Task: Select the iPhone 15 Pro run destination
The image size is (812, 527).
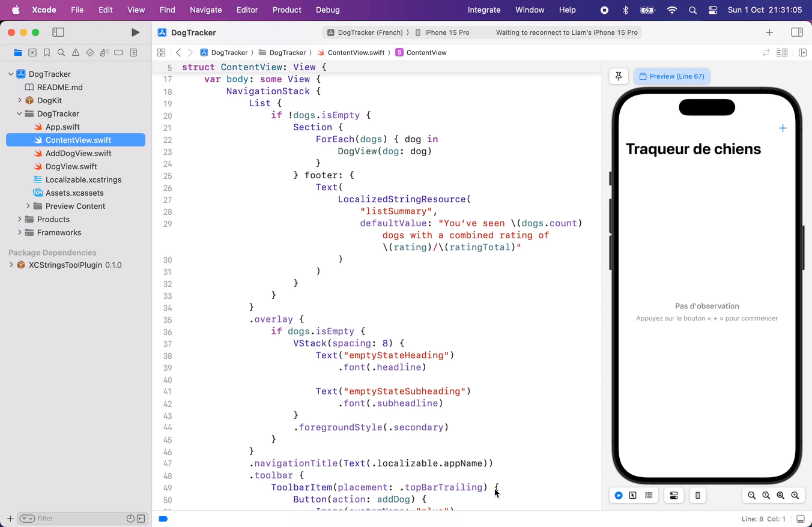Action: pyautogui.click(x=446, y=32)
